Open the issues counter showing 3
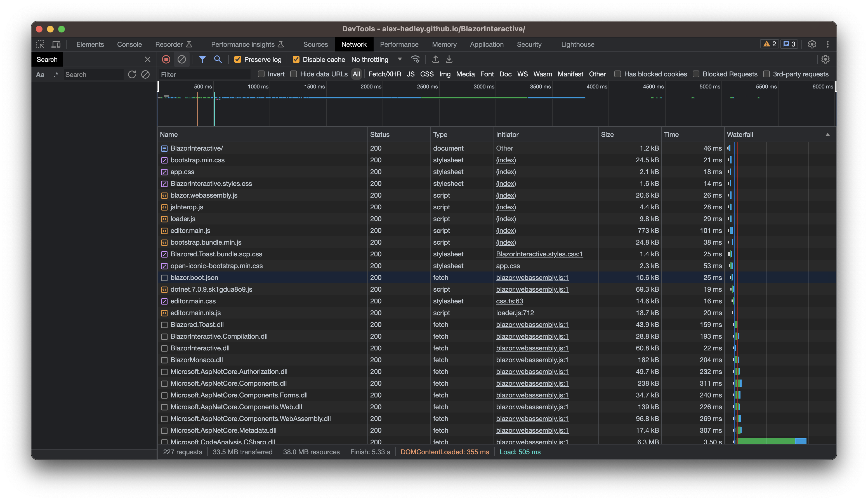The height and width of the screenshot is (501, 868). (x=789, y=44)
